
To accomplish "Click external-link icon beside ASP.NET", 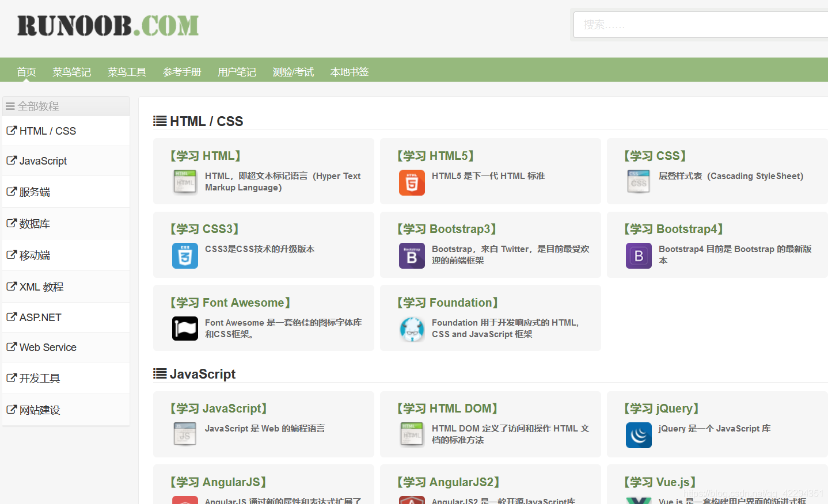I will click(x=12, y=317).
